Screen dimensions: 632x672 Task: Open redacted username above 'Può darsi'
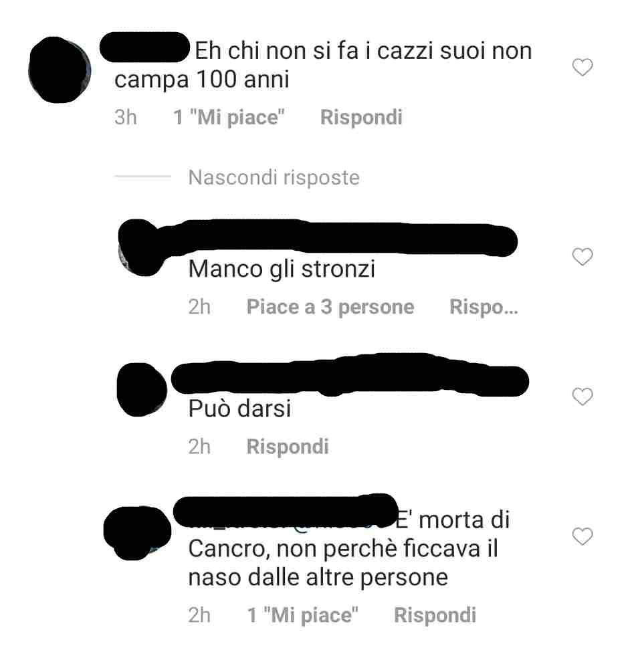(x=350, y=377)
